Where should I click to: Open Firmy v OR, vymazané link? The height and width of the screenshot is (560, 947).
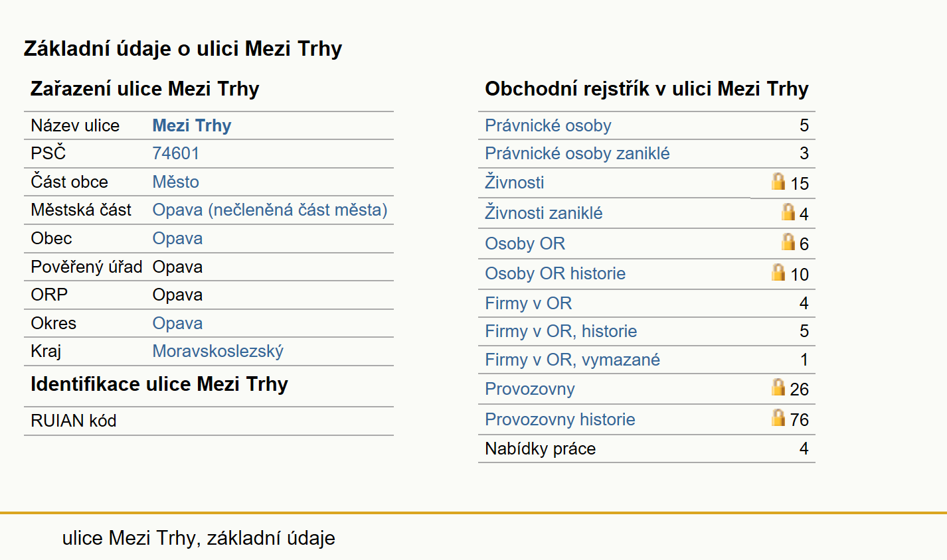pos(572,360)
